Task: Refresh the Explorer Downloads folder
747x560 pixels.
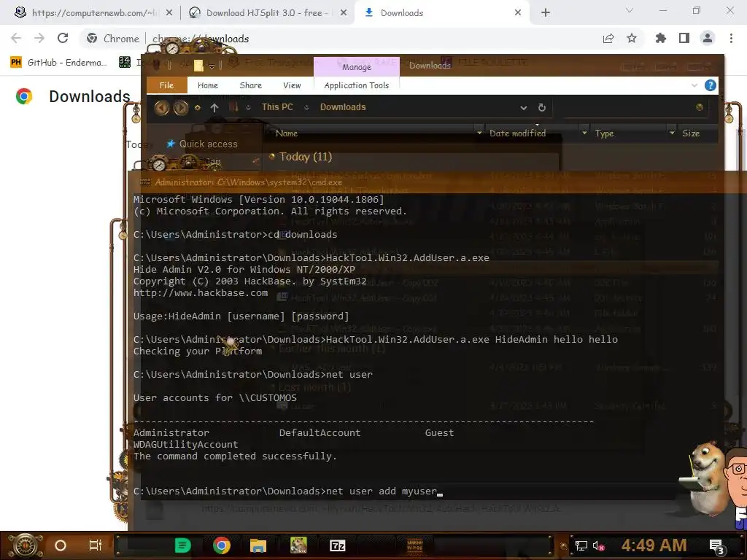Action: point(542,108)
